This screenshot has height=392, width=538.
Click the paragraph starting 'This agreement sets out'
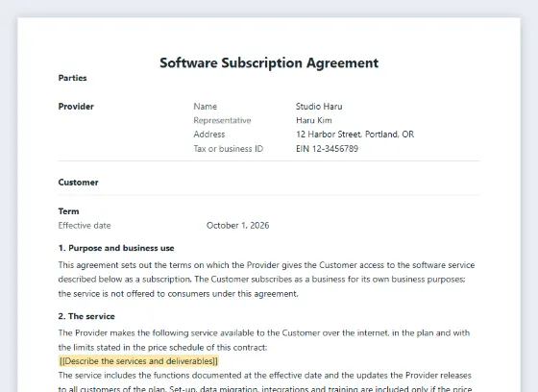267,280
